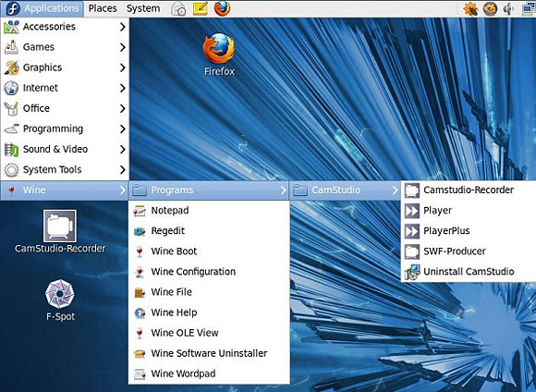
Task: Open the Places menu
Action: point(103,8)
